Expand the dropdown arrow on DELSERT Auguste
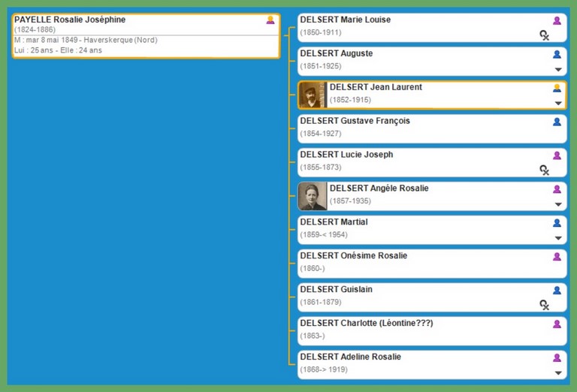The height and width of the screenshot is (392, 577). [557, 69]
